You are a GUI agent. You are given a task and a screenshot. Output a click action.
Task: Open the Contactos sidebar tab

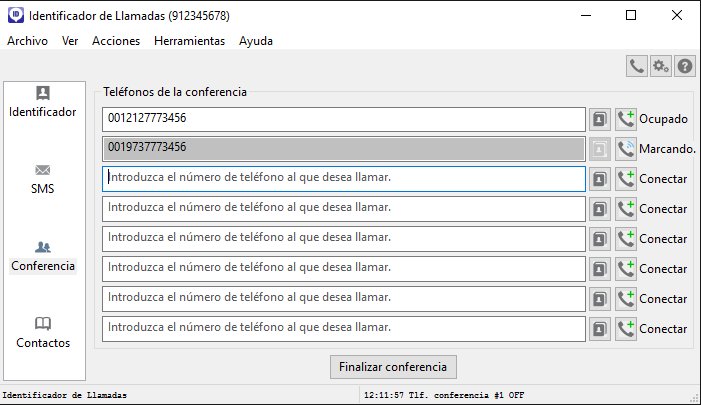(43, 332)
